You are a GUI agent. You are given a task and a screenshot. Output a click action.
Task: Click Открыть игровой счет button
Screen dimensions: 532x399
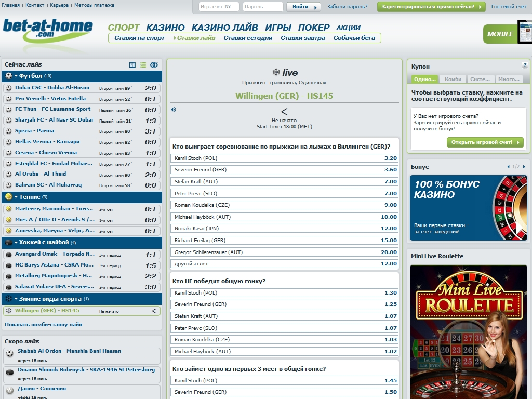coord(485,142)
